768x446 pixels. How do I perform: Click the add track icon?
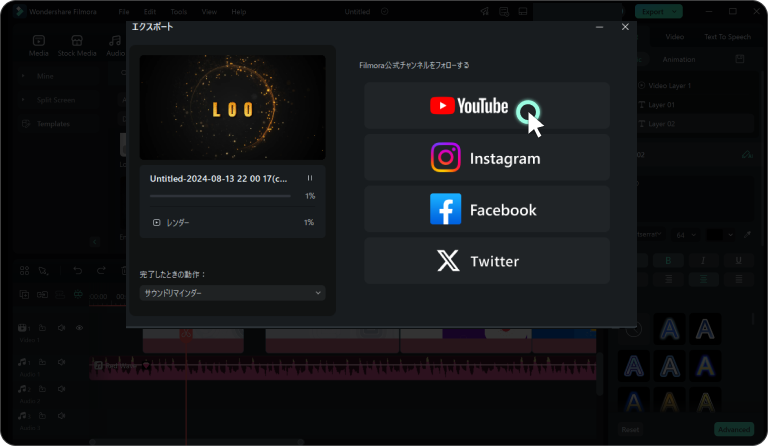[24, 294]
